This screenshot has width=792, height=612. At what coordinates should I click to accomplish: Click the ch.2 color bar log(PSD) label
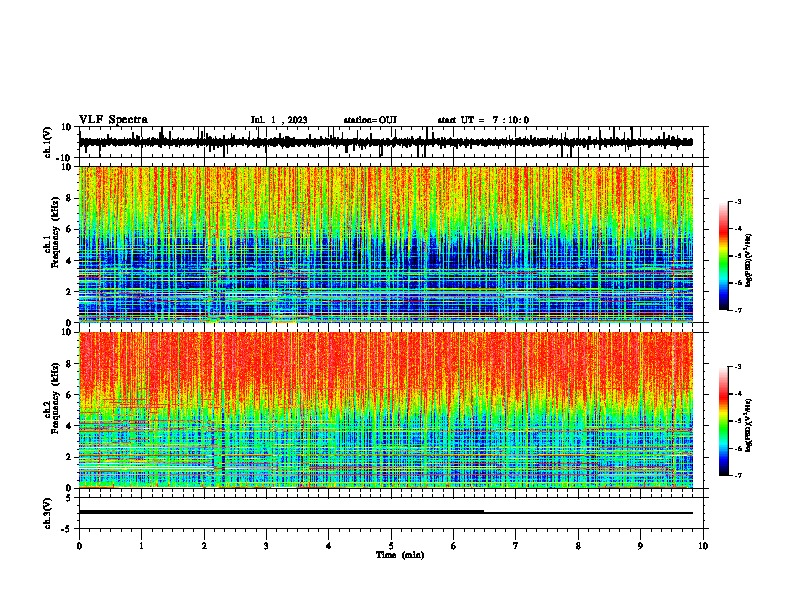(749, 425)
